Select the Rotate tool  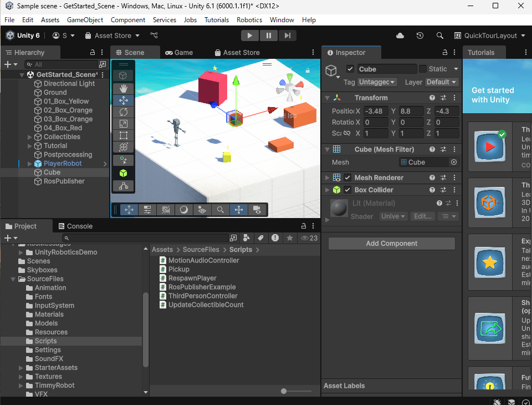click(x=124, y=112)
